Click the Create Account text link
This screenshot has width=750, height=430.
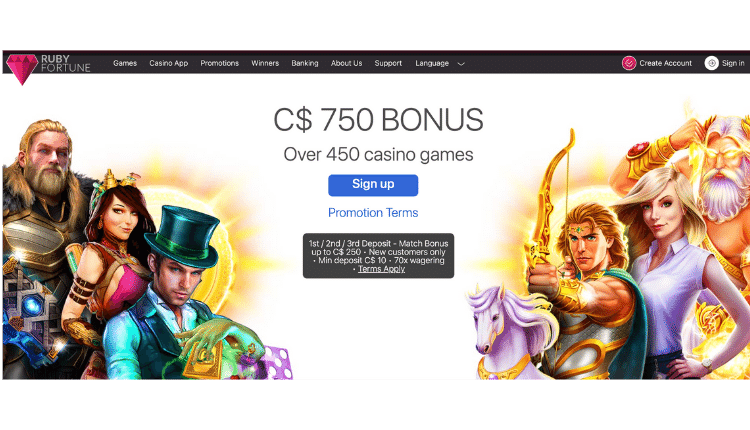click(x=665, y=63)
